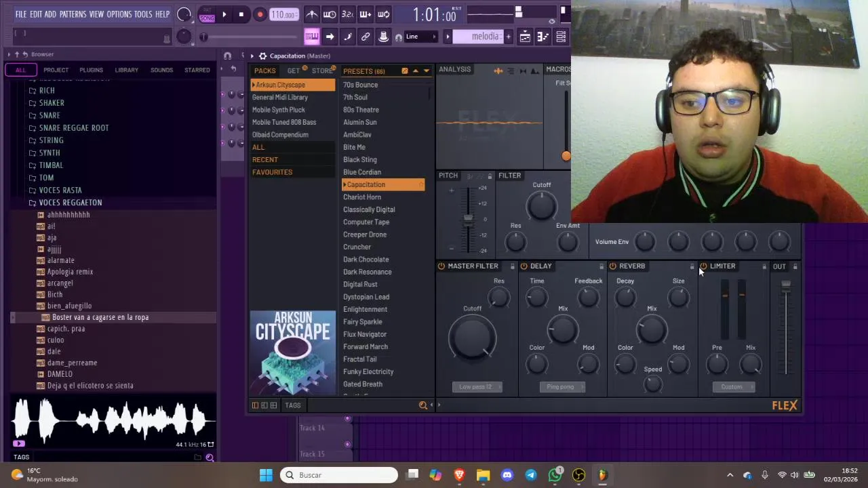This screenshot has width=868, height=488.
Task: Select the arrow tool next to piano roll
Action: pos(330,37)
